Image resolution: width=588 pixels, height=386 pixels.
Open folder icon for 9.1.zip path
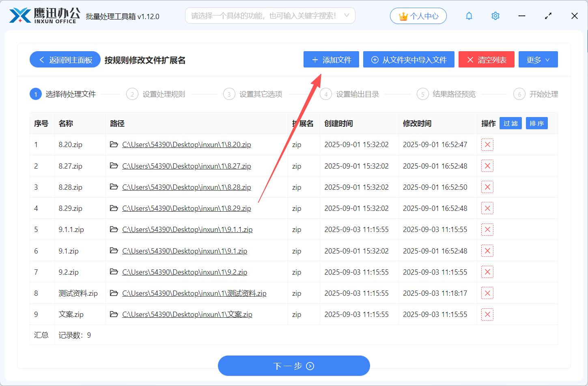[114, 250]
